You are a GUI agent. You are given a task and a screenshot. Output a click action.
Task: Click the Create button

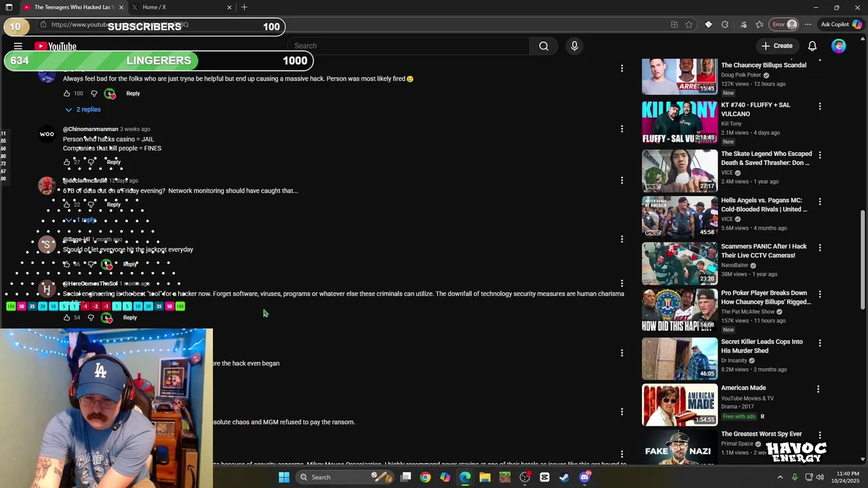[x=777, y=46]
